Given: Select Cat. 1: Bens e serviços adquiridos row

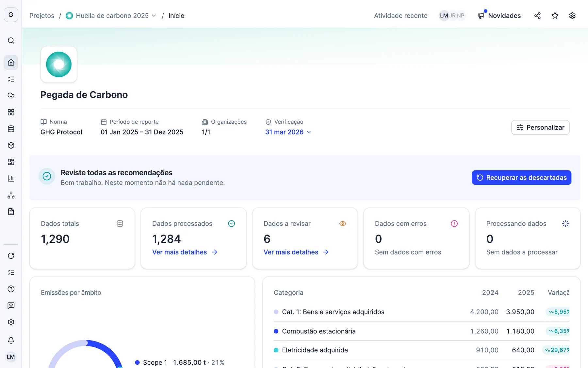Looking at the screenshot, I should [x=421, y=312].
